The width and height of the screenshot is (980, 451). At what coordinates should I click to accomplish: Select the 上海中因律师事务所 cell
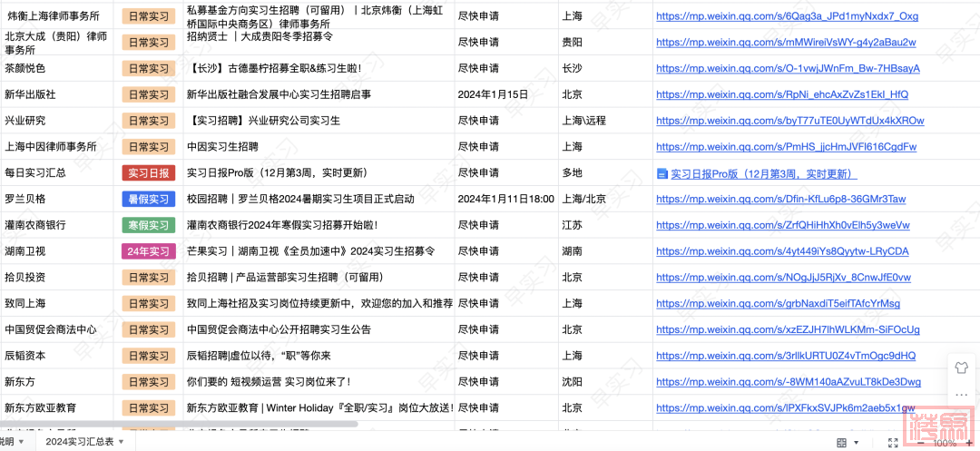click(x=56, y=147)
